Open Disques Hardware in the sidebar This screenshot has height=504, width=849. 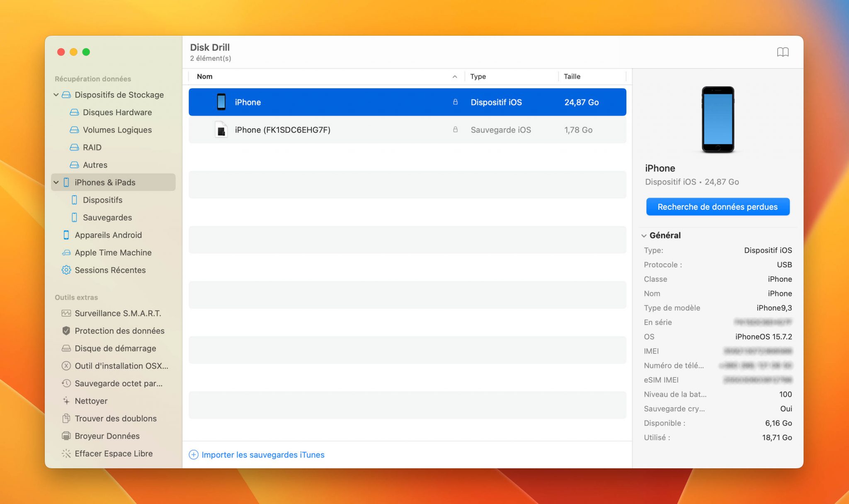(x=117, y=112)
